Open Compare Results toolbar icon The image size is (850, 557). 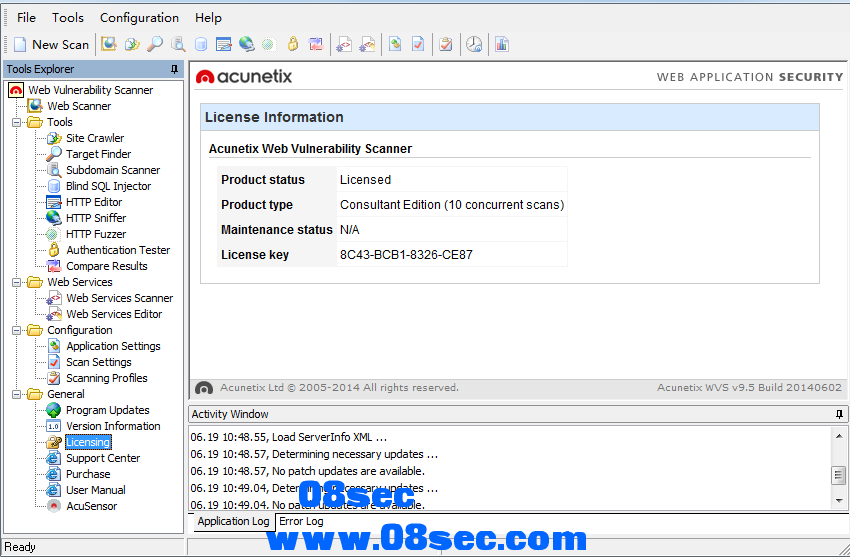[x=315, y=44]
